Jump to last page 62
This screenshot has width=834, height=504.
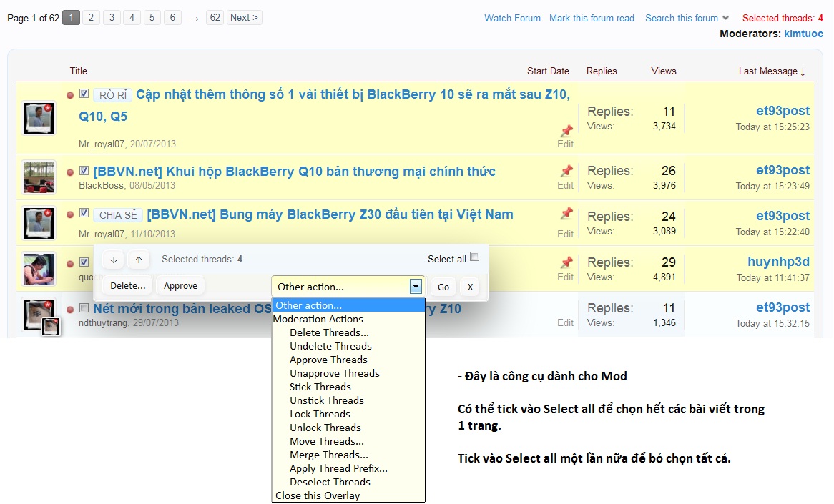point(215,18)
